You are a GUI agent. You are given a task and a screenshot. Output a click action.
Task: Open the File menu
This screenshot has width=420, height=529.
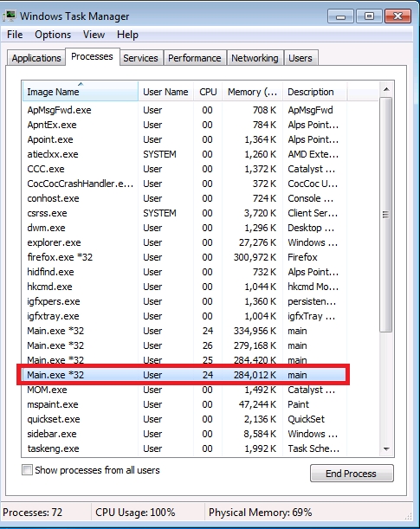(x=15, y=35)
